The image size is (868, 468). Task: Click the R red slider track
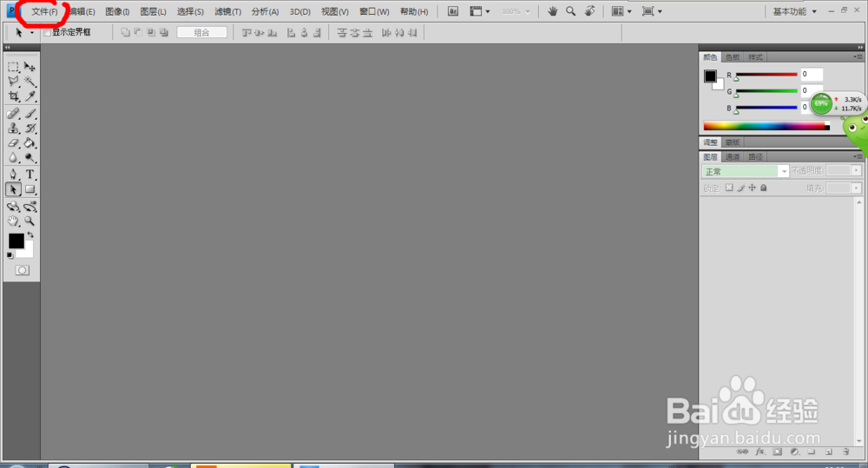click(766, 74)
